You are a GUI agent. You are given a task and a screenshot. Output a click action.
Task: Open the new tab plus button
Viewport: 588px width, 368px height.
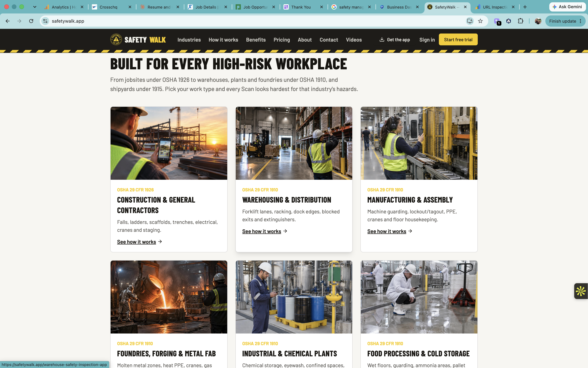[525, 7]
